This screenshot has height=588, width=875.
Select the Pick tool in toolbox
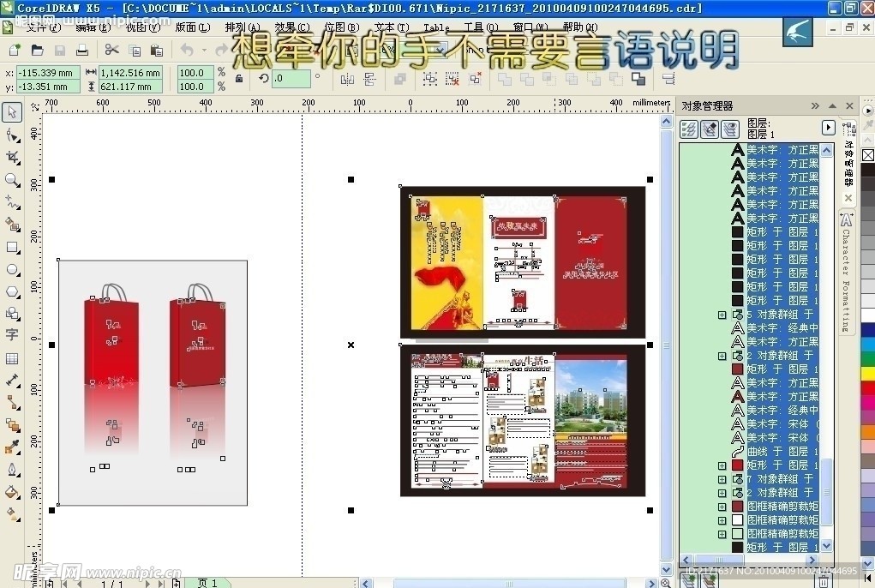click(x=12, y=112)
